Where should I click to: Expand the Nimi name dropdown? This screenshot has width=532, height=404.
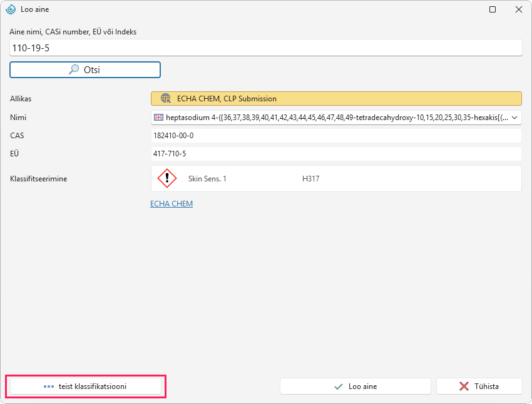tap(514, 118)
